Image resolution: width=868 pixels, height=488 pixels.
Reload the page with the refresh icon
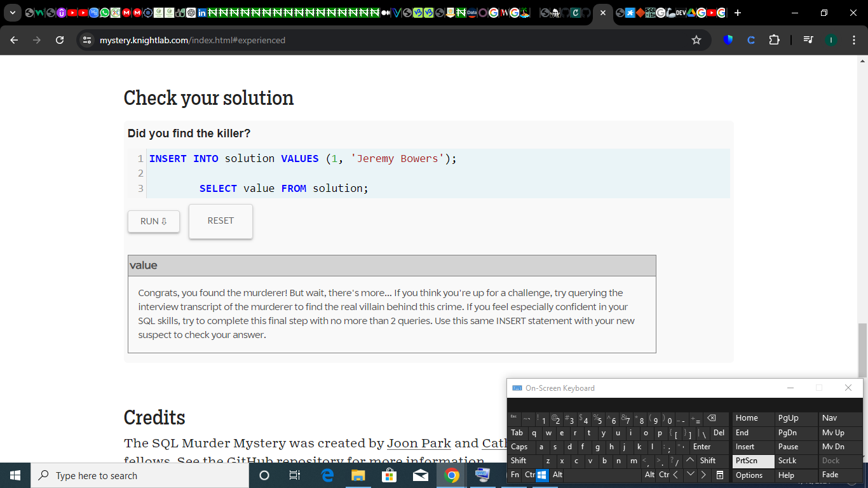[x=60, y=40]
